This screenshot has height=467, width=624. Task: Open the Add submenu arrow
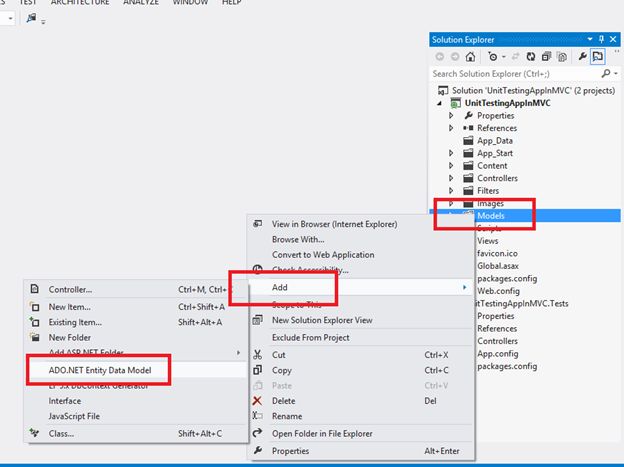(464, 287)
